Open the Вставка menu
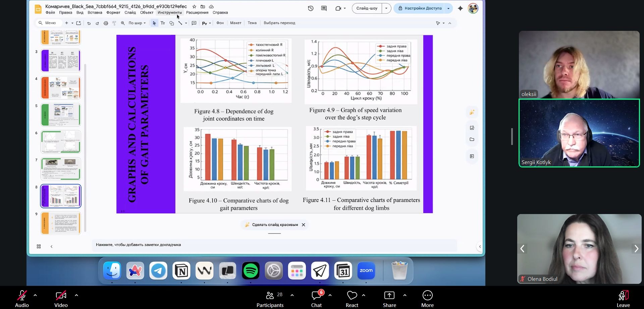The height and width of the screenshot is (309, 644). click(95, 13)
